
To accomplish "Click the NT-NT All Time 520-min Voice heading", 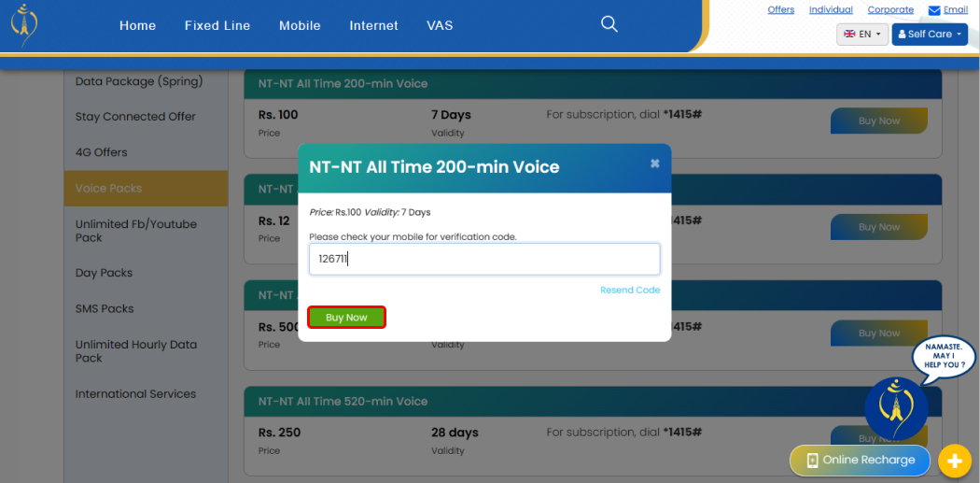I will [x=343, y=401].
